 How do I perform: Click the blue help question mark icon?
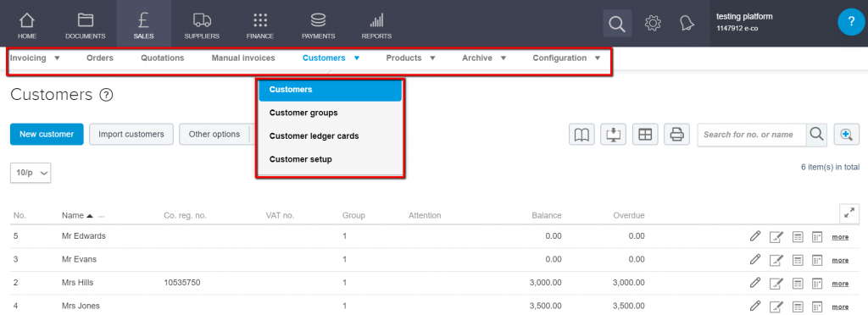pos(851,22)
